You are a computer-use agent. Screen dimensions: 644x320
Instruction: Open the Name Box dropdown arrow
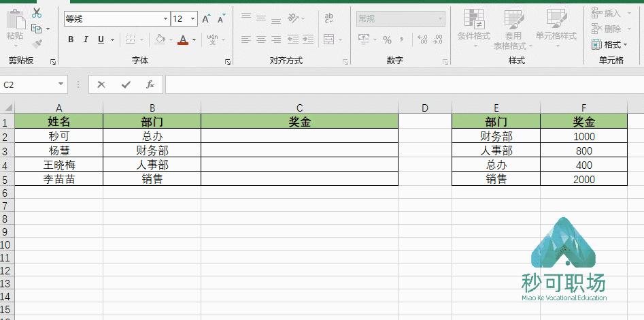(61, 84)
